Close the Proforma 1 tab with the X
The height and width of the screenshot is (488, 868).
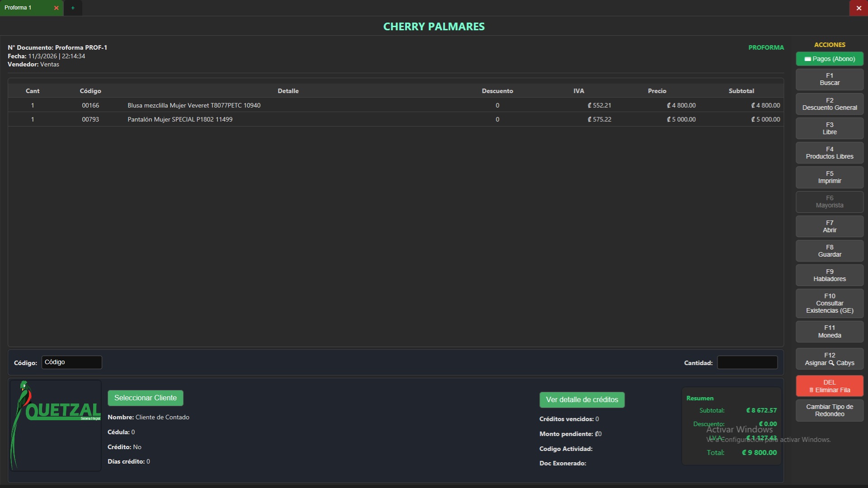click(57, 8)
